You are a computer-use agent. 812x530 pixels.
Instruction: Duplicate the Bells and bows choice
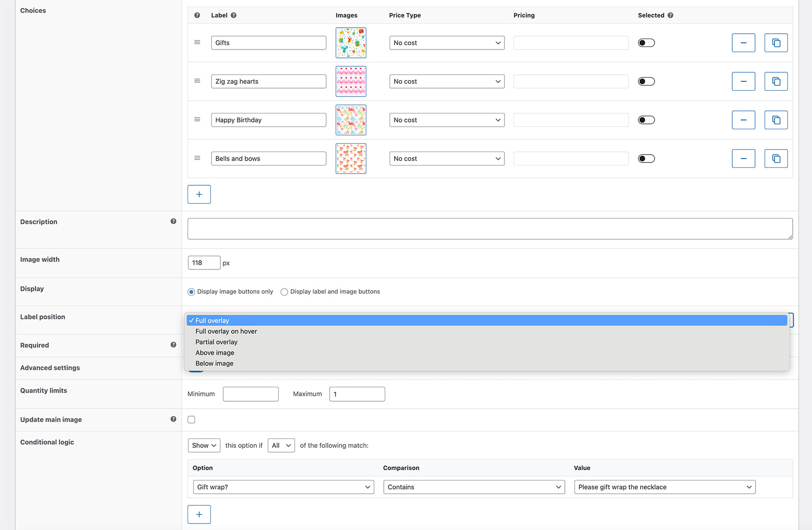click(x=776, y=159)
